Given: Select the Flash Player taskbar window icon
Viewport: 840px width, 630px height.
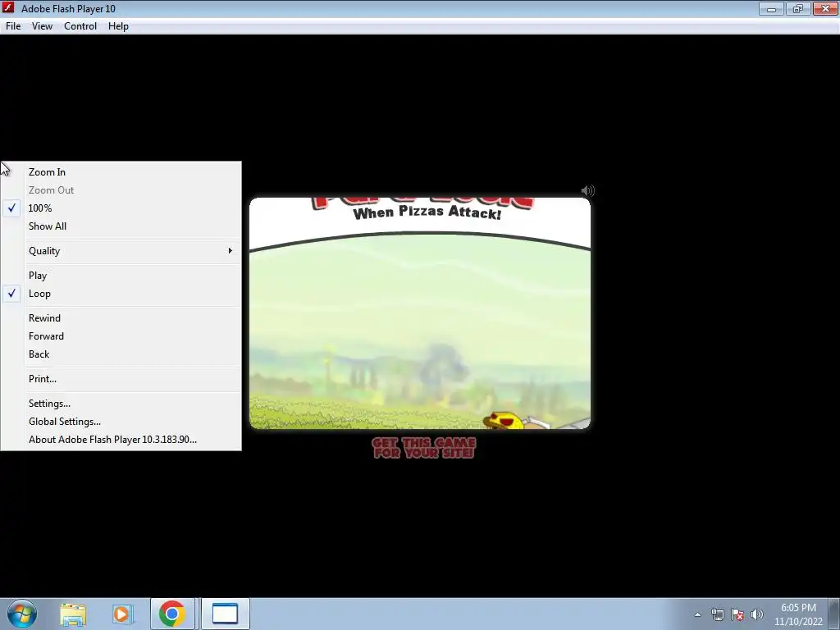Looking at the screenshot, I should tap(225, 614).
